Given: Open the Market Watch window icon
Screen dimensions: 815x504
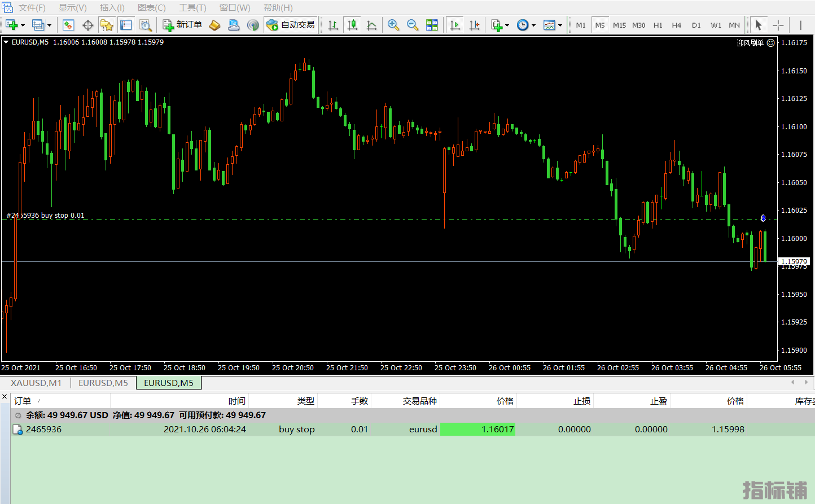Looking at the screenshot, I should [x=68, y=25].
